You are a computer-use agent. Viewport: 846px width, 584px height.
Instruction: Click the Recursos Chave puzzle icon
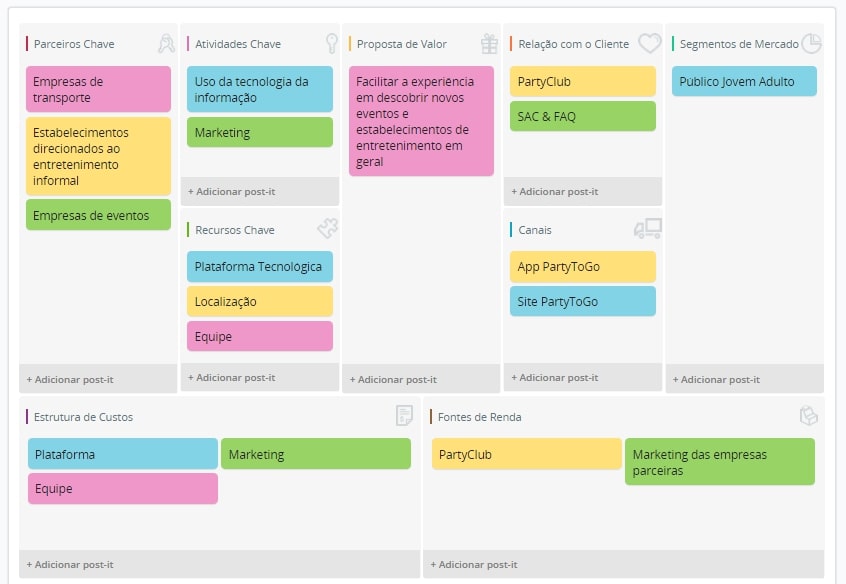[327, 229]
